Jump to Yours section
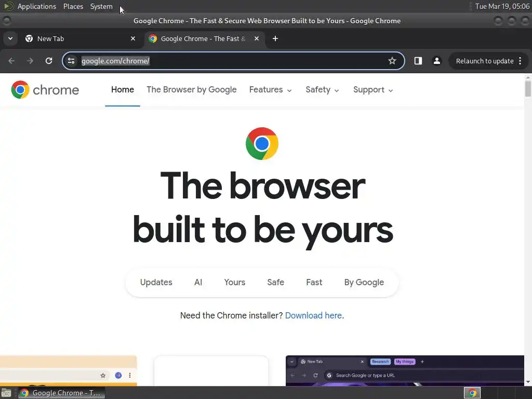The image size is (532, 399). click(234, 282)
